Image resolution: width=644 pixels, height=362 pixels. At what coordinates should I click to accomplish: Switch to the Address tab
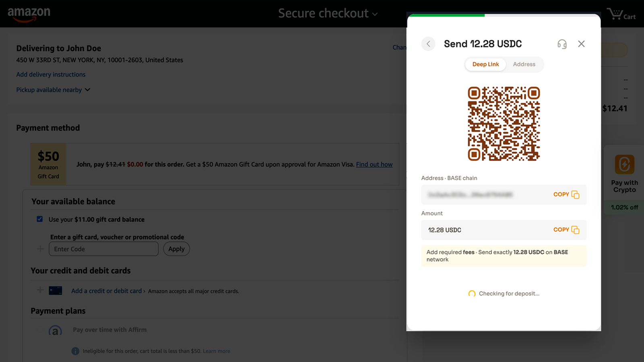[524, 64]
